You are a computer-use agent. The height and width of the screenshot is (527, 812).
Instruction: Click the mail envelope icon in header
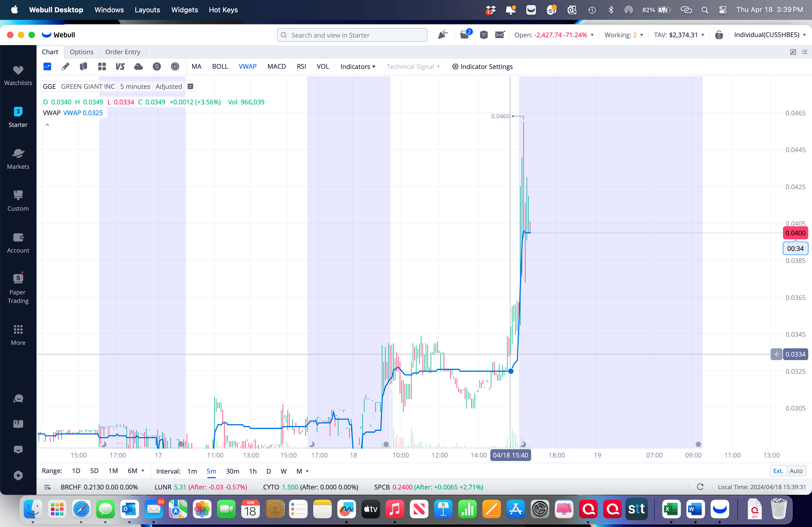pyautogui.click(x=499, y=35)
